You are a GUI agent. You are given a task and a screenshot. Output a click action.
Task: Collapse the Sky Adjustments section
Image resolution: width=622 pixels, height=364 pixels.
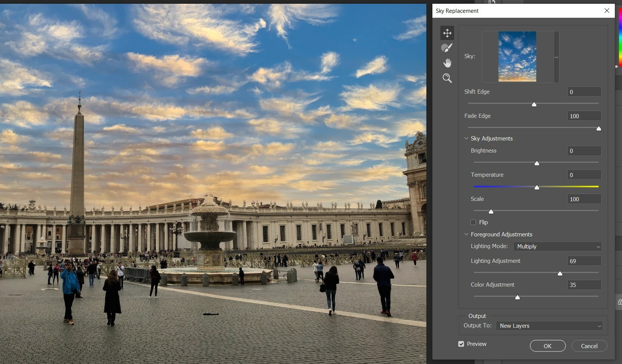(466, 138)
